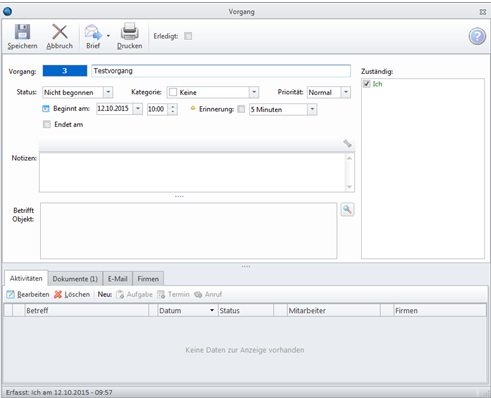Close the Vorgang window

pyautogui.click(x=482, y=12)
